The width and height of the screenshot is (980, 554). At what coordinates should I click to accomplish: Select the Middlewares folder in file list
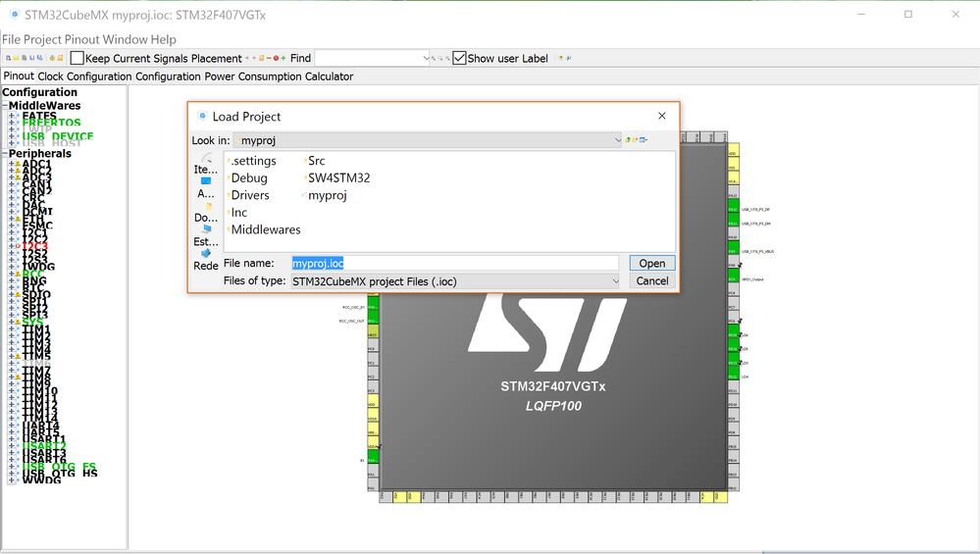(265, 229)
